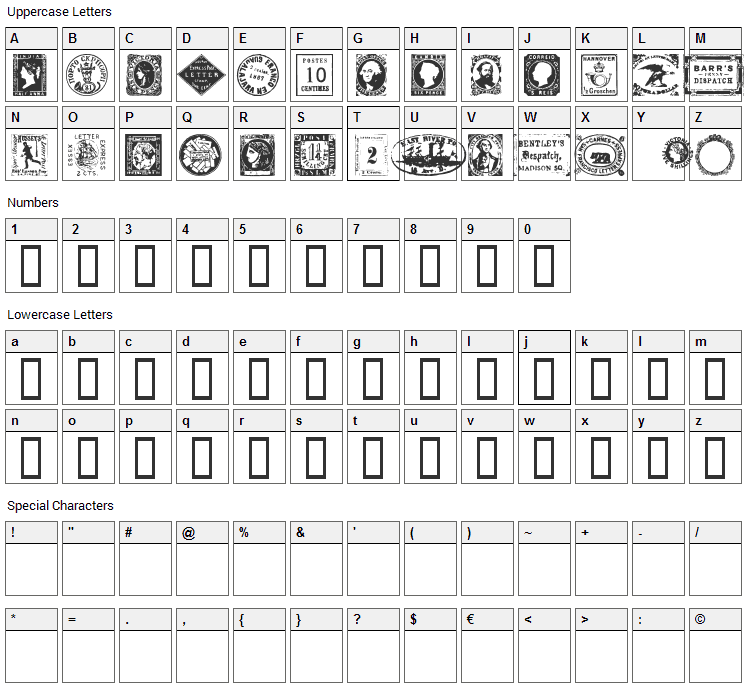
Task: Select the @ symbol character cell
Action: point(202,558)
